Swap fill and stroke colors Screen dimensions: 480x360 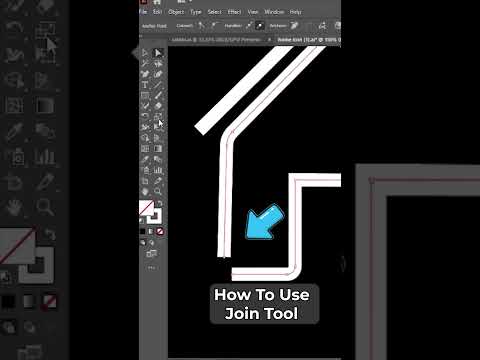coord(160,203)
